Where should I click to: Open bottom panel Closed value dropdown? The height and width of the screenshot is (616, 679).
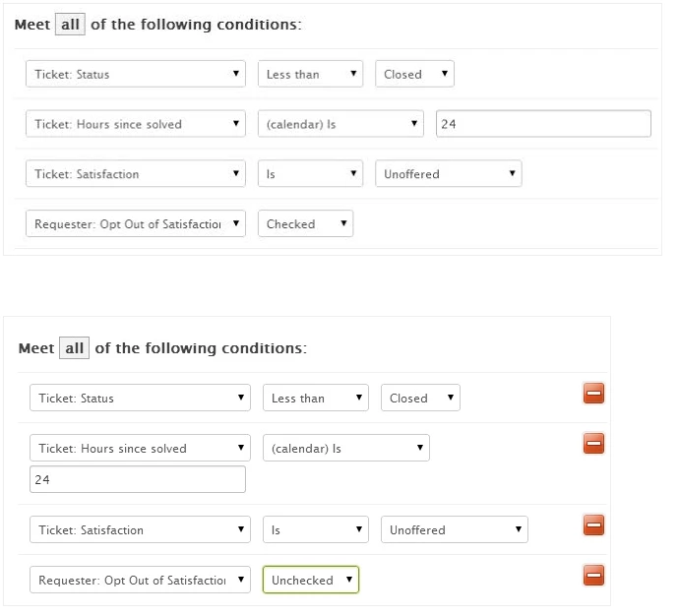click(420, 399)
